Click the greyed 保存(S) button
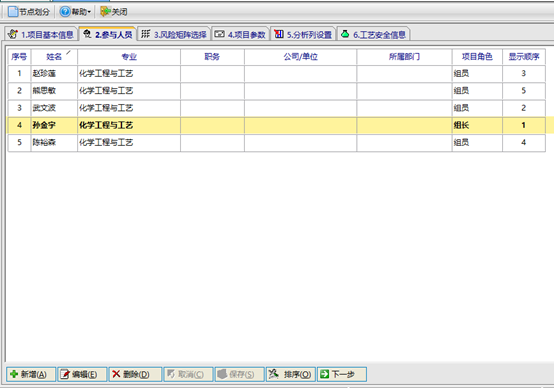The image size is (554, 388). pos(239,374)
